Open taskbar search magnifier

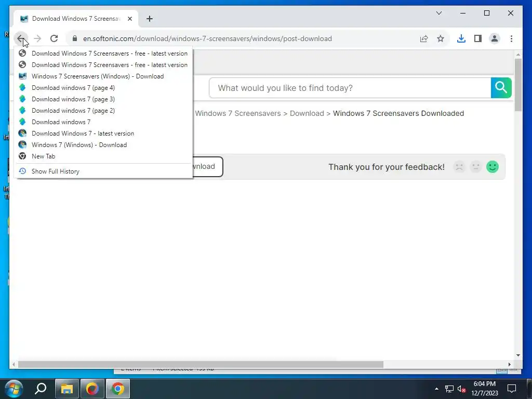pos(41,389)
